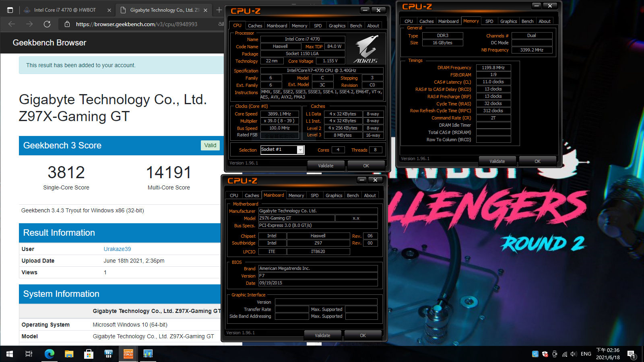Reload the Geekbench page
This screenshot has width=644, height=362.
[x=47, y=24]
